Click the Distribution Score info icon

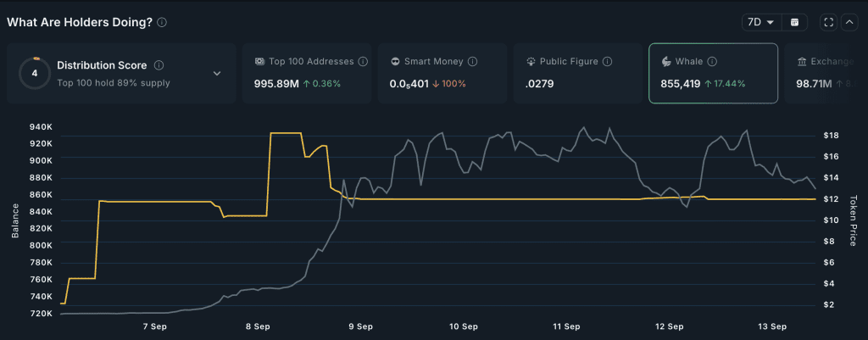(x=159, y=65)
